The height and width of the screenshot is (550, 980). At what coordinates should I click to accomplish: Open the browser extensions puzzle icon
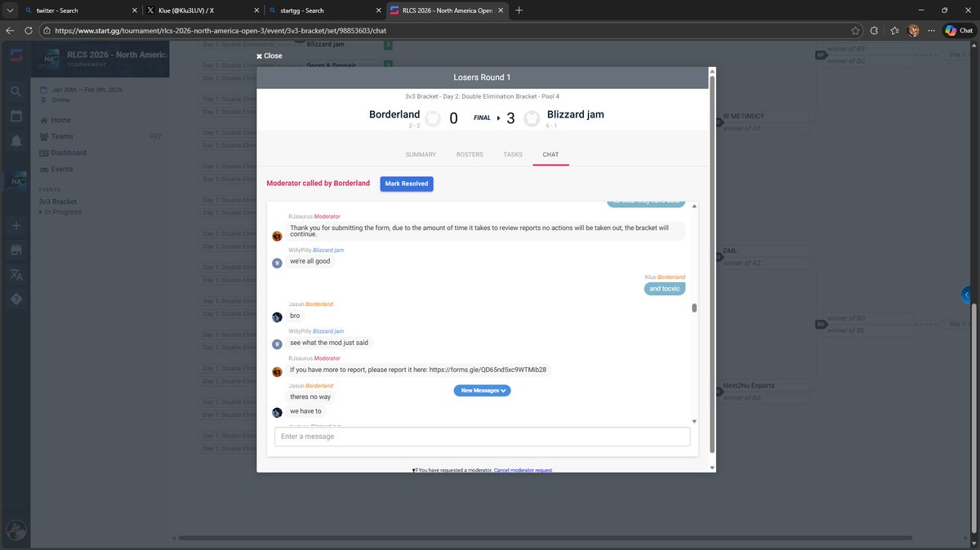[x=874, y=30]
